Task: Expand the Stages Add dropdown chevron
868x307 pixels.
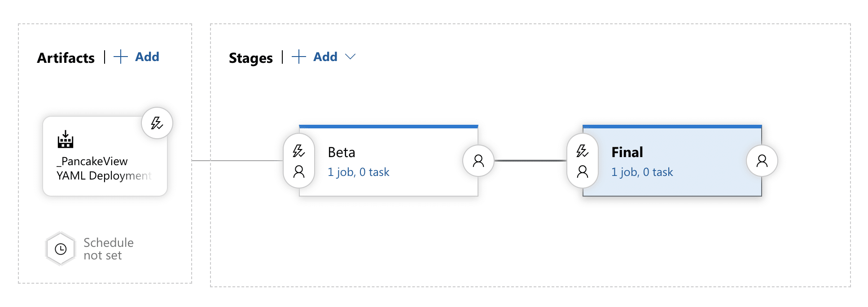Action: click(x=351, y=57)
